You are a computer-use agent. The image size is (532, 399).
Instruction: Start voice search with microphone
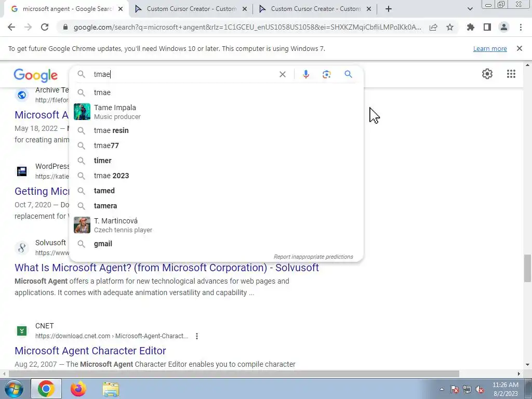coord(306,74)
